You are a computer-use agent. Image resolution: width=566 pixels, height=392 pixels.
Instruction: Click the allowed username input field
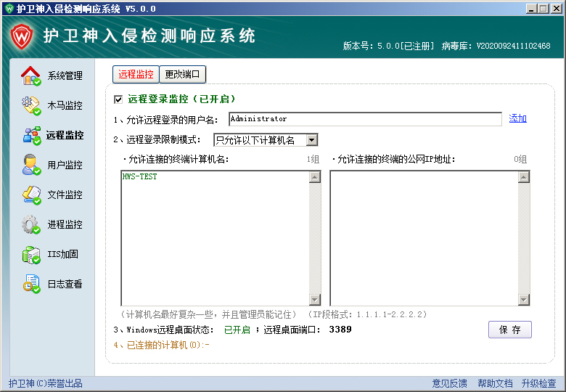click(364, 119)
